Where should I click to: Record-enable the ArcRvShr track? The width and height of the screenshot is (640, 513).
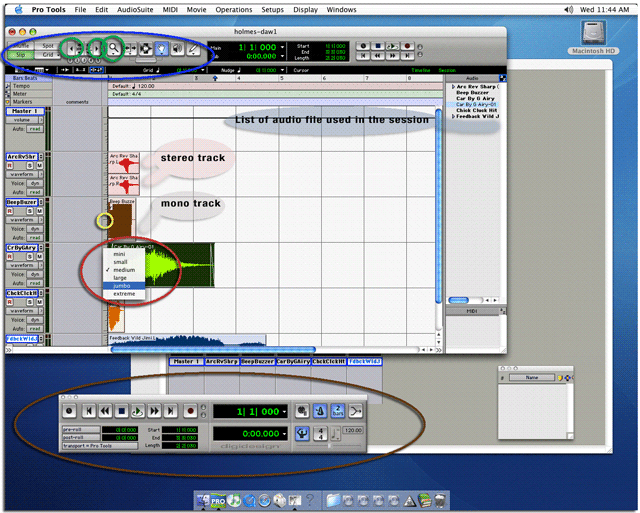tap(10, 166)
